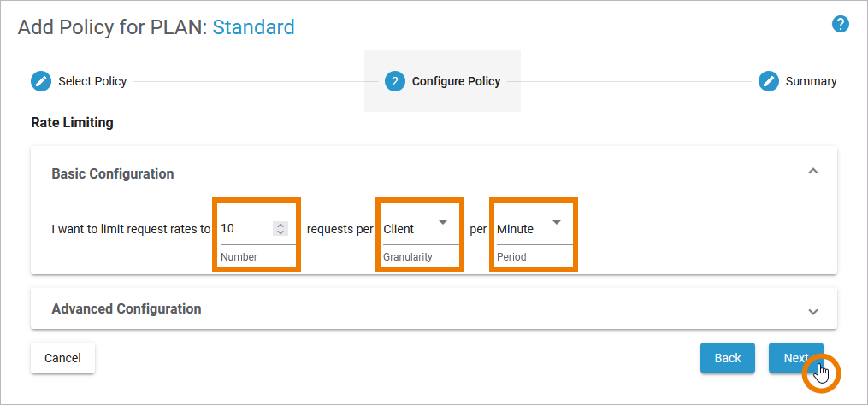Click the help question mark icon

(840, 24)
